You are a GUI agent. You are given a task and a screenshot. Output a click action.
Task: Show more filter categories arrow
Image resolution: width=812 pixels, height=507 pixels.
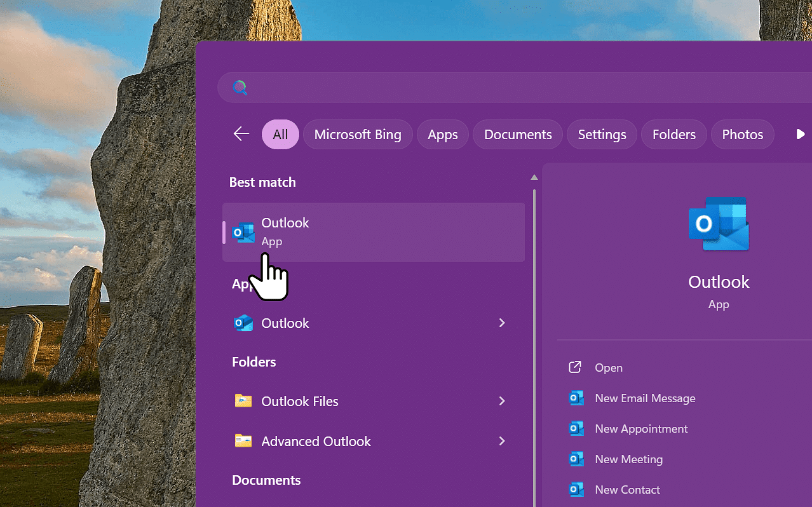(x=800, y=134)
